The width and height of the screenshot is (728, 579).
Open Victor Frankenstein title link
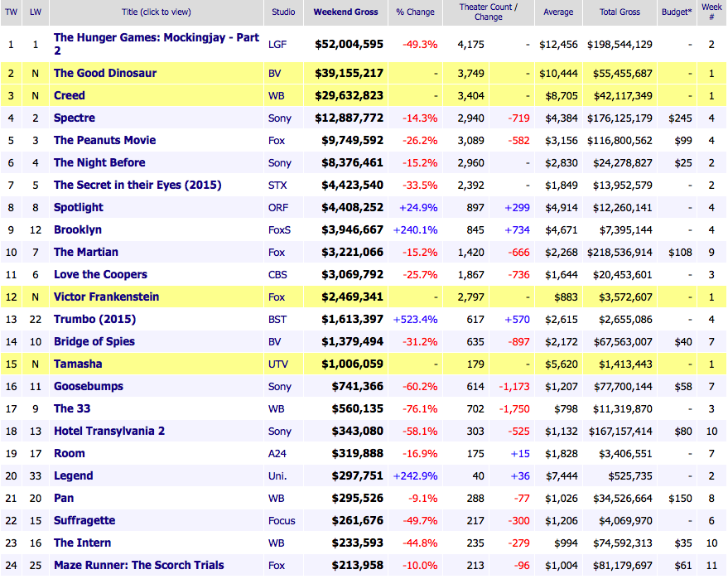click(x=106, y=297)
